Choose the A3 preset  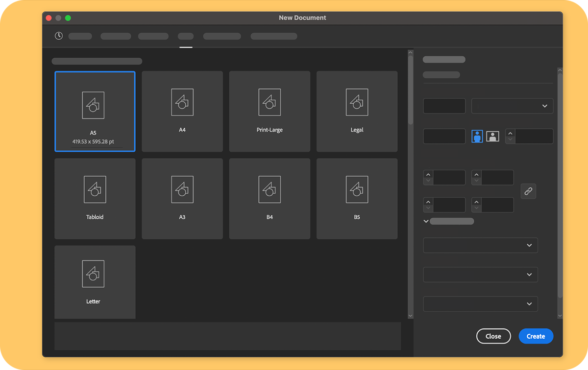tap(182, 198)
